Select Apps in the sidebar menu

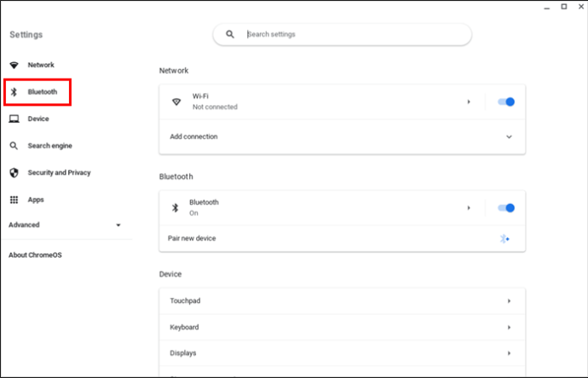pyautogui.click(x=36, y=200)
